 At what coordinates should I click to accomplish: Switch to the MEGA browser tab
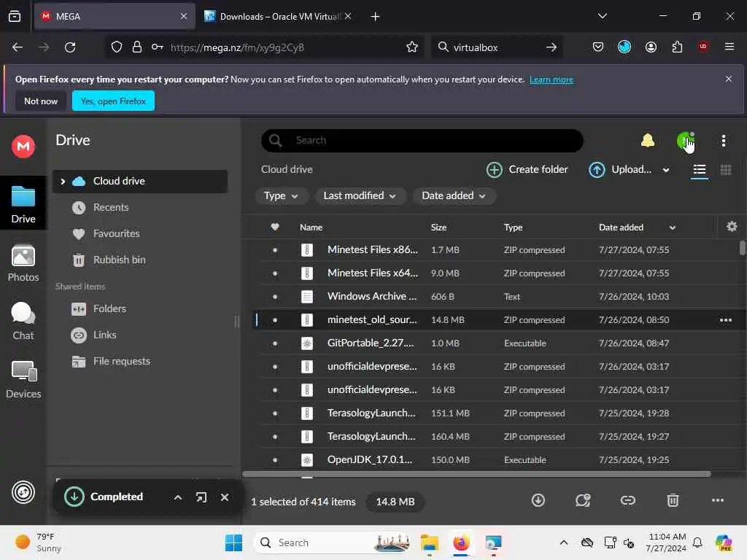tap(115, 16)
